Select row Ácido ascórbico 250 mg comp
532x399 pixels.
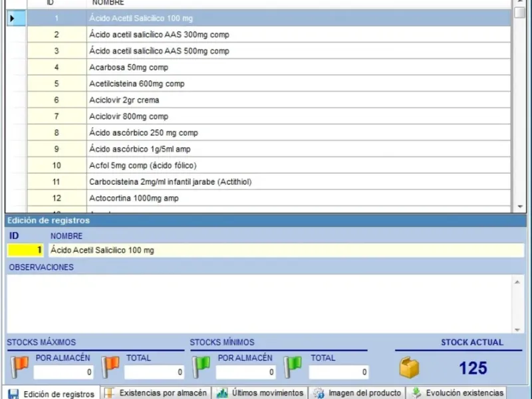click(299, 132)
